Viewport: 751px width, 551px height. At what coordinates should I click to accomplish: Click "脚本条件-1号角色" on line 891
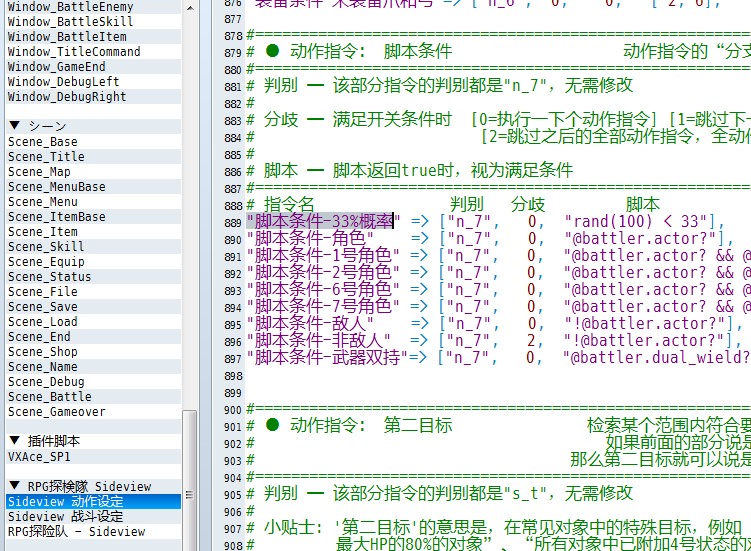[x=323, y=255]
